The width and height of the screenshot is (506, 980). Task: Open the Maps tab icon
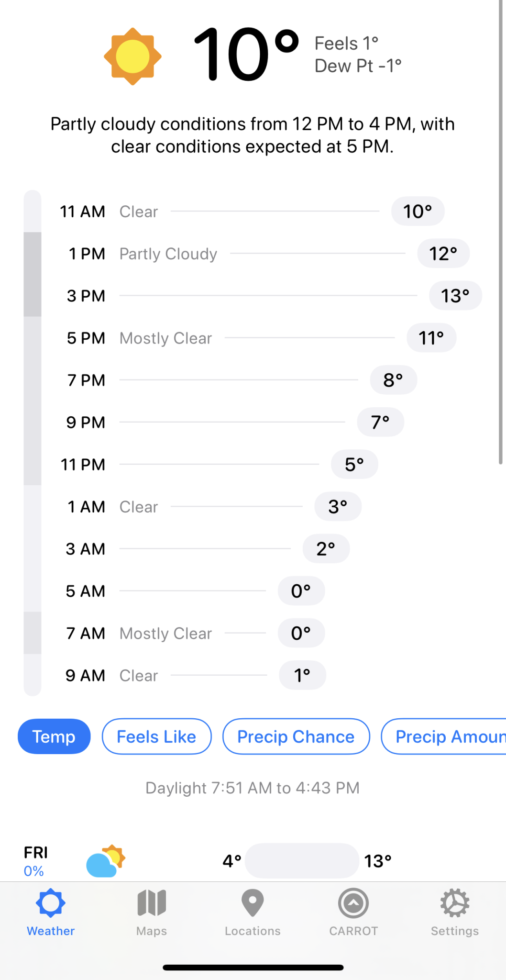pyautogui.click(x=152, y=902)
